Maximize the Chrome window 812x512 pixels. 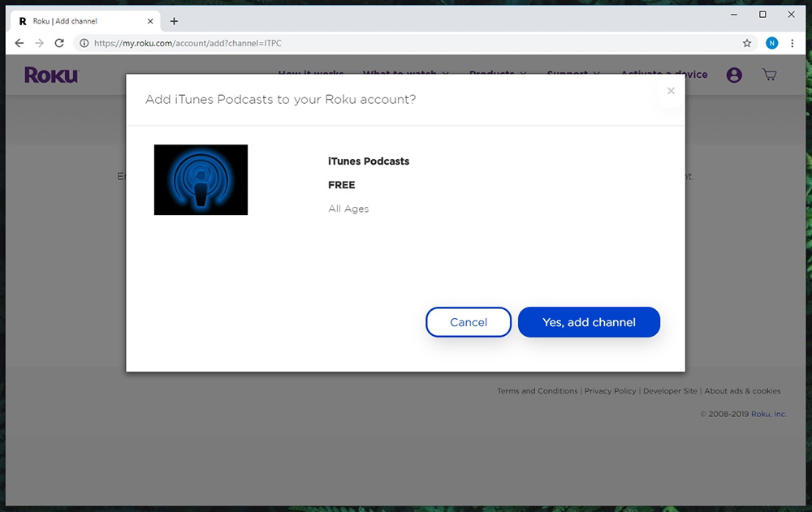tap(762, 15)
